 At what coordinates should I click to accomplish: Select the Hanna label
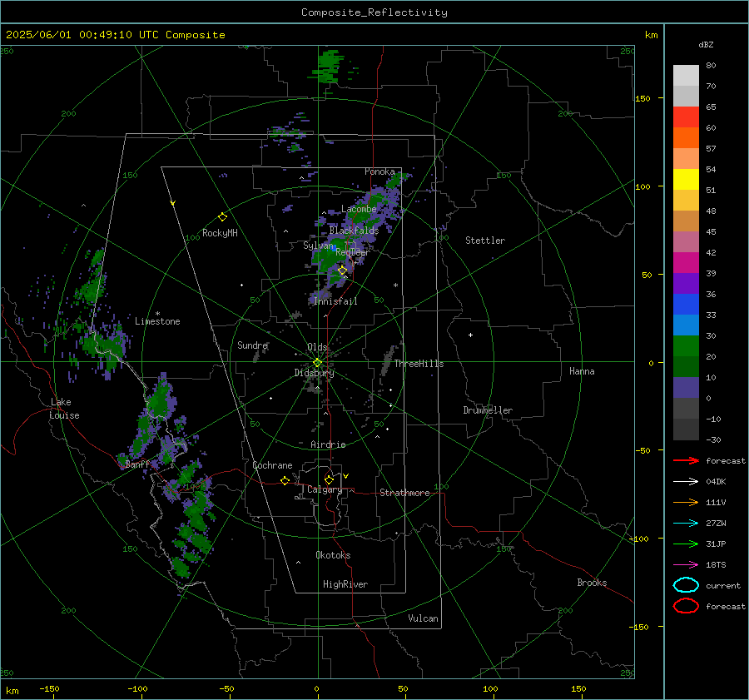[x=582, y=371]
